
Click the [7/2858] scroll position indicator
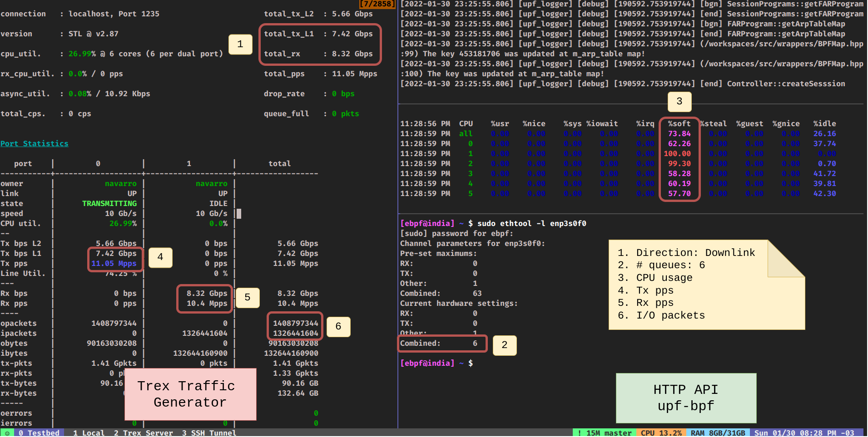click(377, 4)
